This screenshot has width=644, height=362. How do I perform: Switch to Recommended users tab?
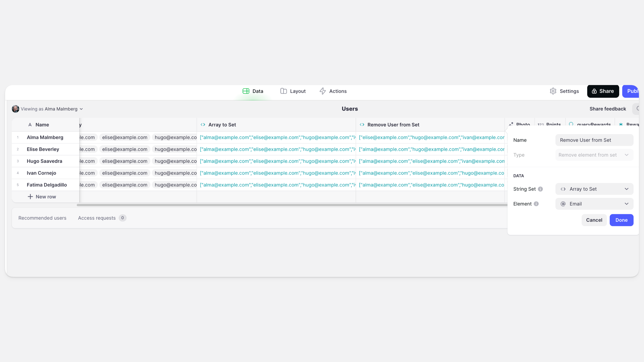(42, 218)
